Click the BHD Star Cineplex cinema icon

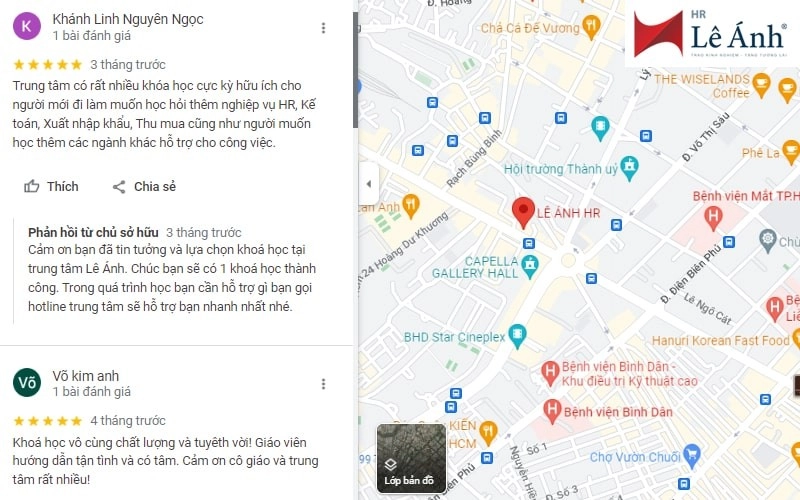click(517, 337)
